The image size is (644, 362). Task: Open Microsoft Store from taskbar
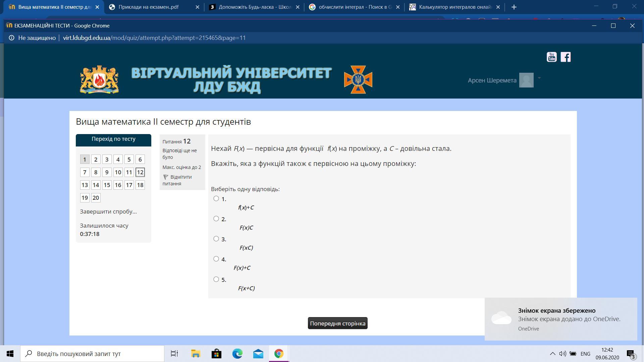click(216, 354)
